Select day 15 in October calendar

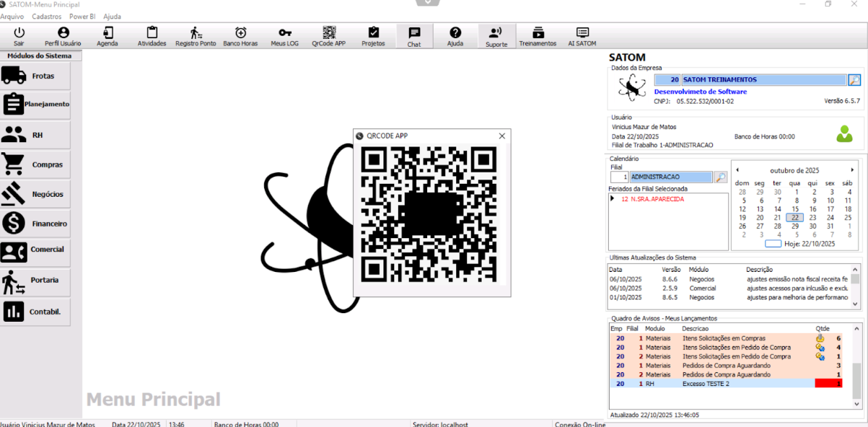pos(794,209)
